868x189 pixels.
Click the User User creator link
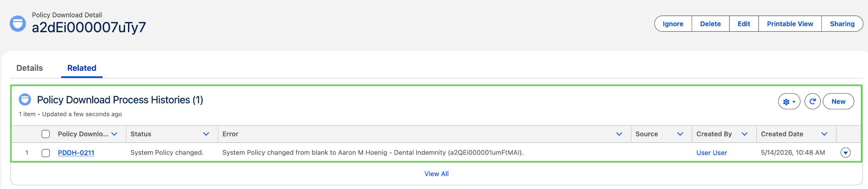(x=712, y=153)
